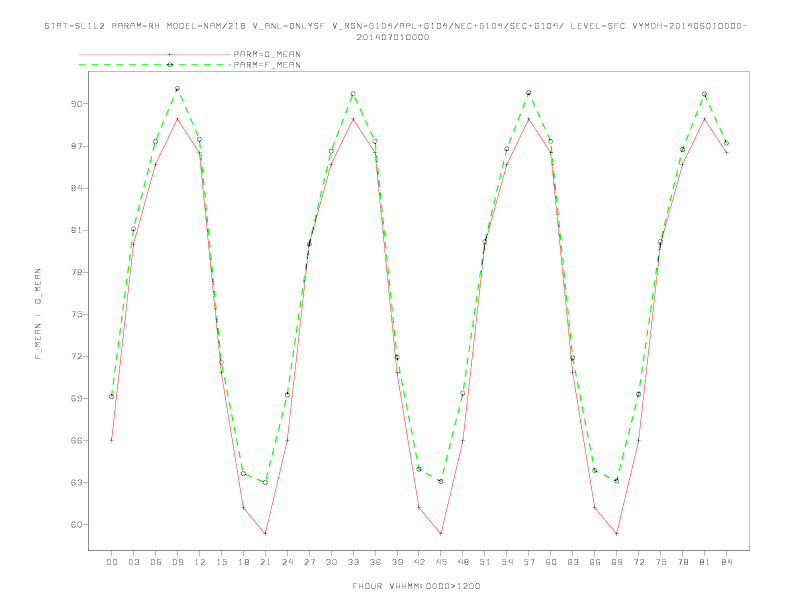792x612 pixels.
Task: Click the x-axis tick label 21
Action: pos(265,562)
